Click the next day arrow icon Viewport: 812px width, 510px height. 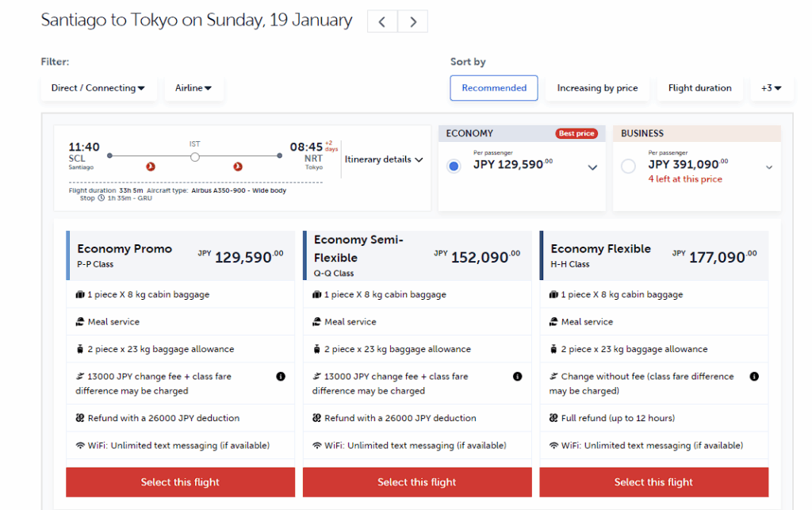point(412,21)
